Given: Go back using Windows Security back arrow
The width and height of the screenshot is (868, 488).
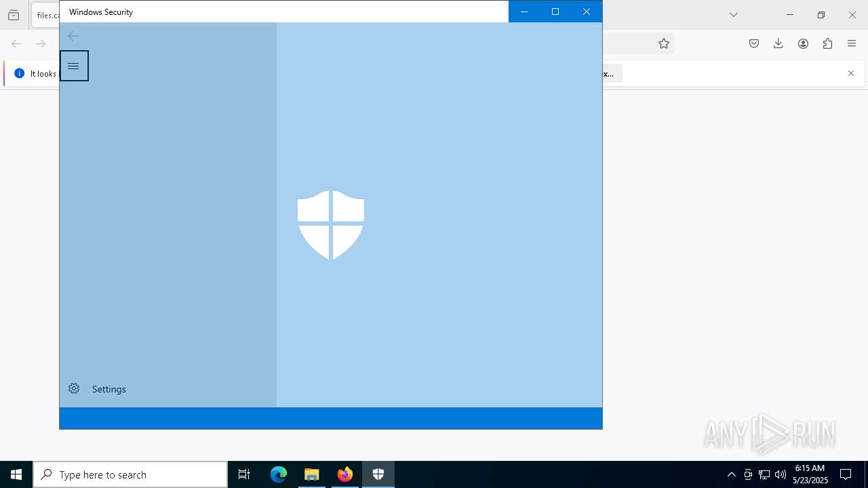Looking at the screenshot, I should [73, 36].
